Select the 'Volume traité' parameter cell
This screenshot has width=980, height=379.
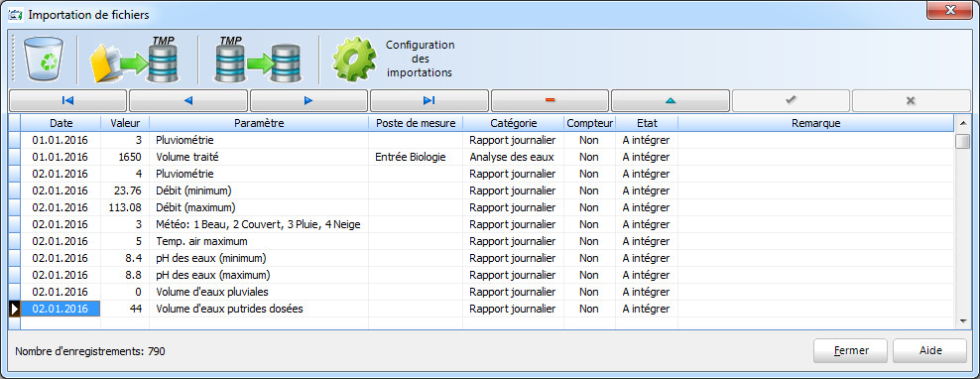[259, 157]
